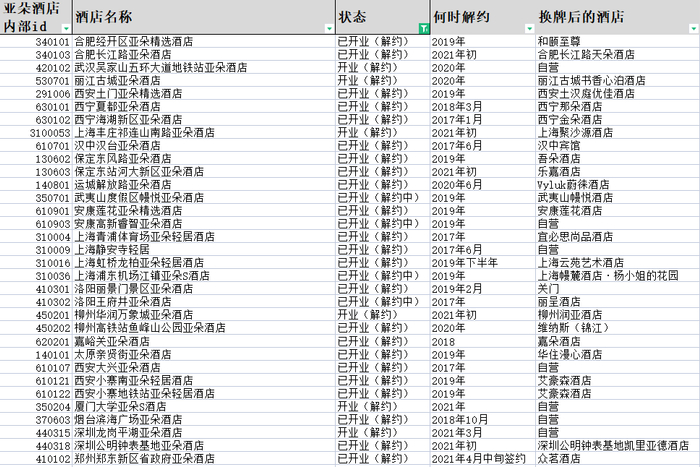Image resolution: width=700 pixels, height=467 pixels.
Task: Select the 酒店名称 header cell
Action: coord(204,17)
